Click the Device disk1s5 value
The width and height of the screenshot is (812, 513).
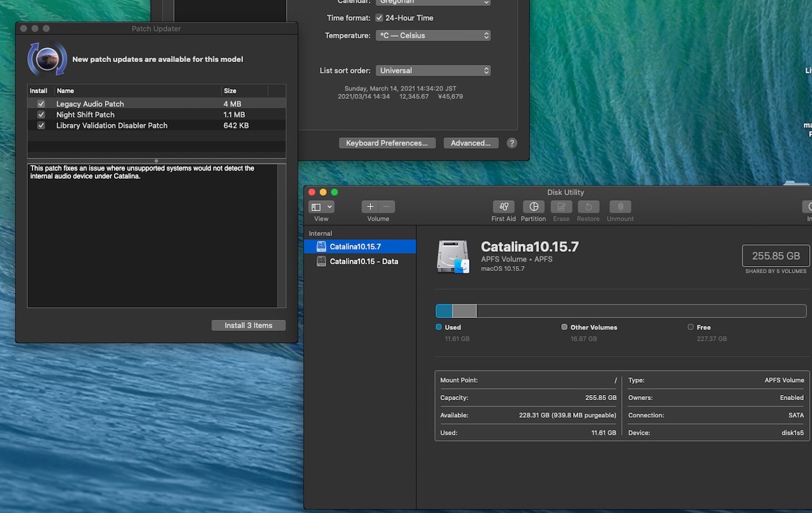coord(792,433)
